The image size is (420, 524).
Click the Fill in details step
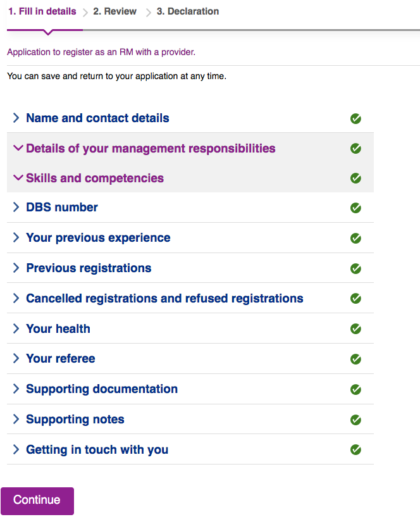[40, 11]
